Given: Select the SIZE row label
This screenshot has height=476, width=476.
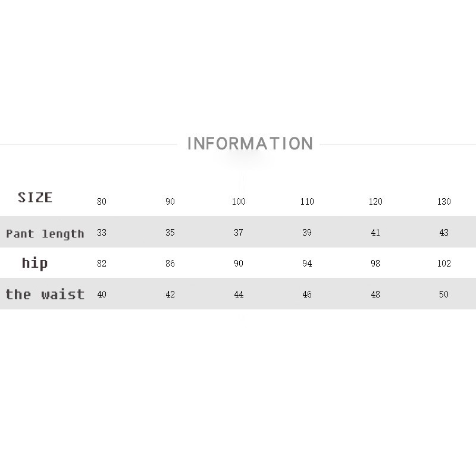Looking at the screenshot, I should pos(35,198).
